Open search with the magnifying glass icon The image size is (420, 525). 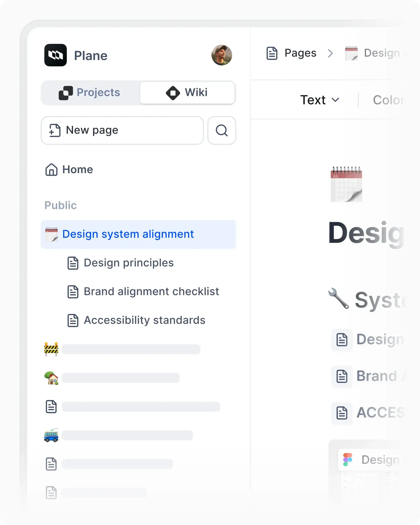coord(221,130)
